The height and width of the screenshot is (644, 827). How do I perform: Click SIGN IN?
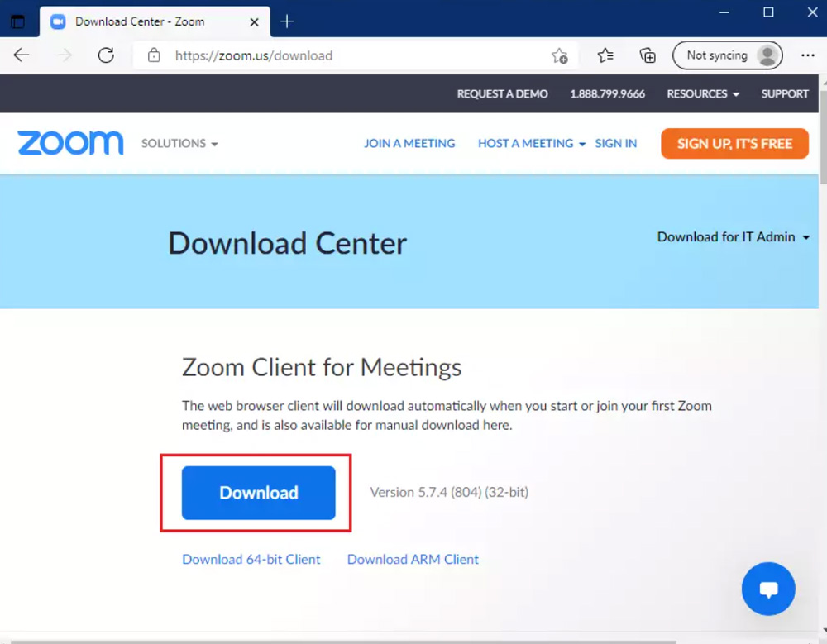click(615, 144)
